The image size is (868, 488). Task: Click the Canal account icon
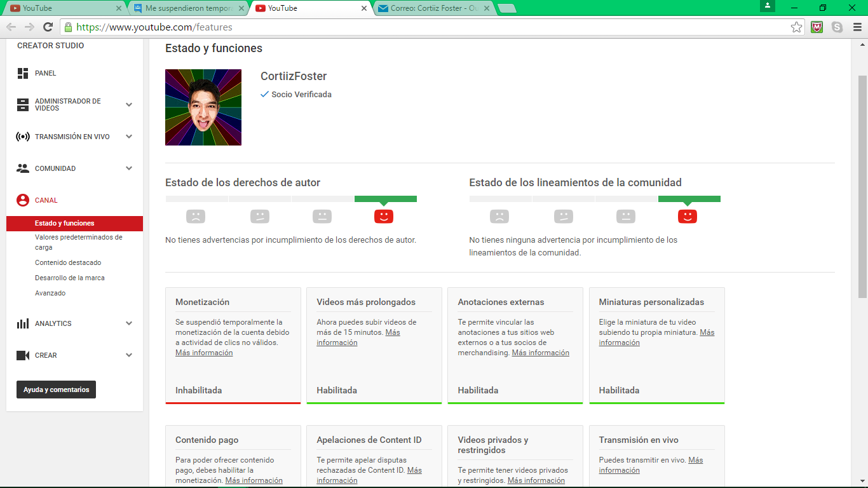23,200
